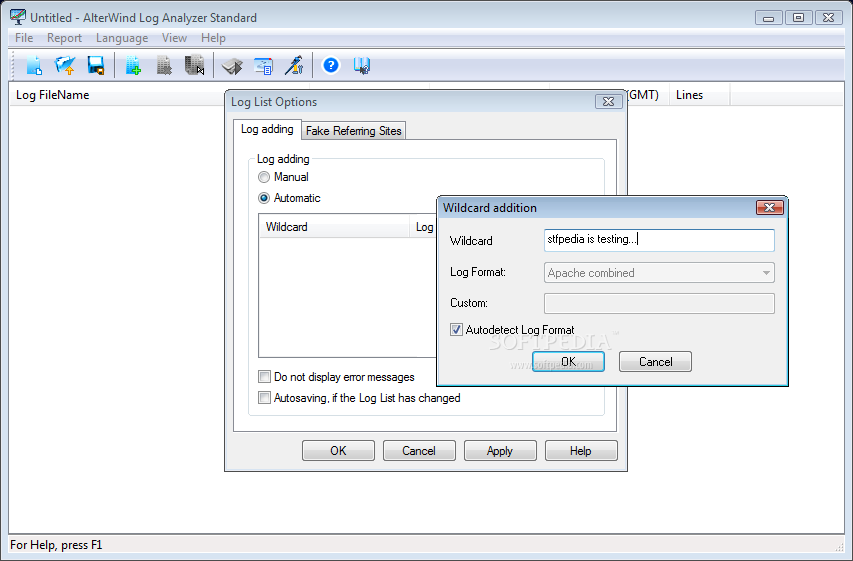Switch to the Log adding tab
This screenshot has width=853, height=561.
point(267,130)
